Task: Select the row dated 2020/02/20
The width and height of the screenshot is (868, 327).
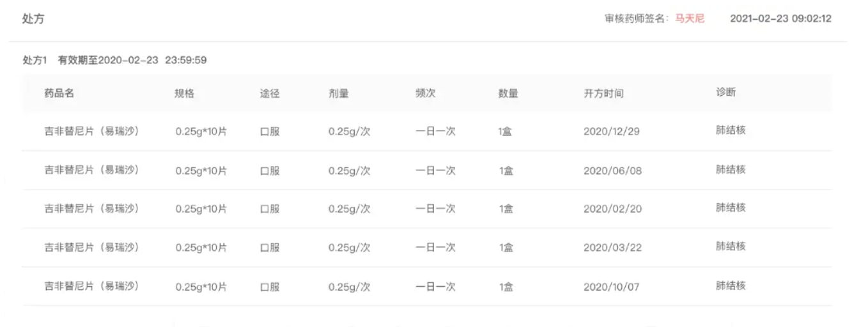Action: click(x=611, y=209)
